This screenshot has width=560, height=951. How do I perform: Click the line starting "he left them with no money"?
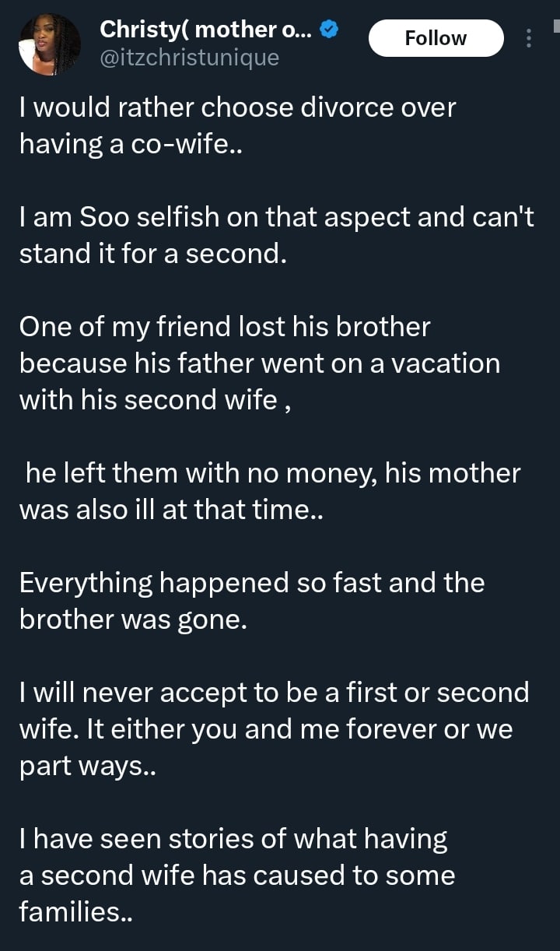(x=272, y=473)
